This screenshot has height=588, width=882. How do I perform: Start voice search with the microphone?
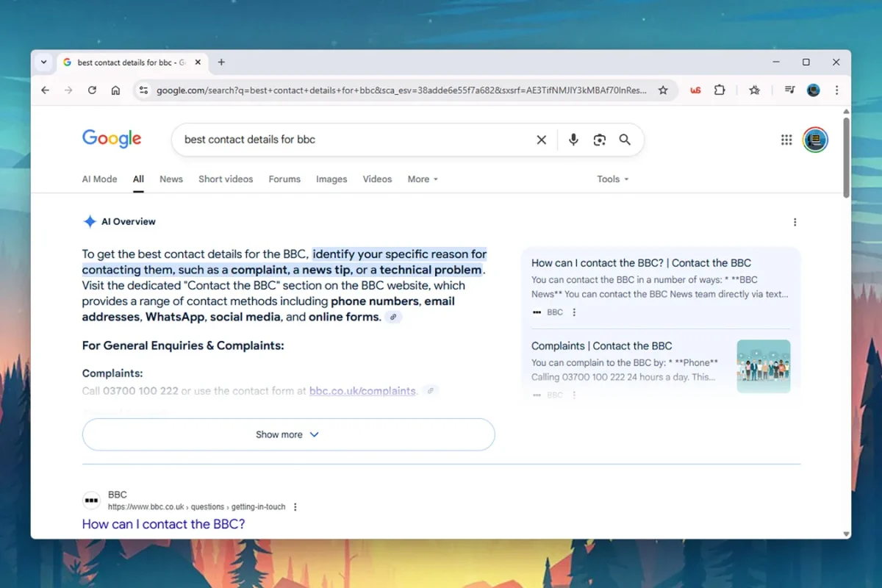[x=573, y=140]
